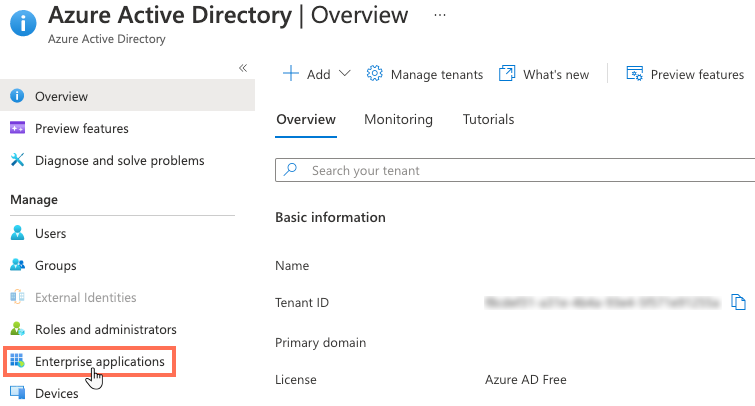The width and height of the screenshot is (755, 406).
Task: Open Roles and administrators
Action: point(106,329)
